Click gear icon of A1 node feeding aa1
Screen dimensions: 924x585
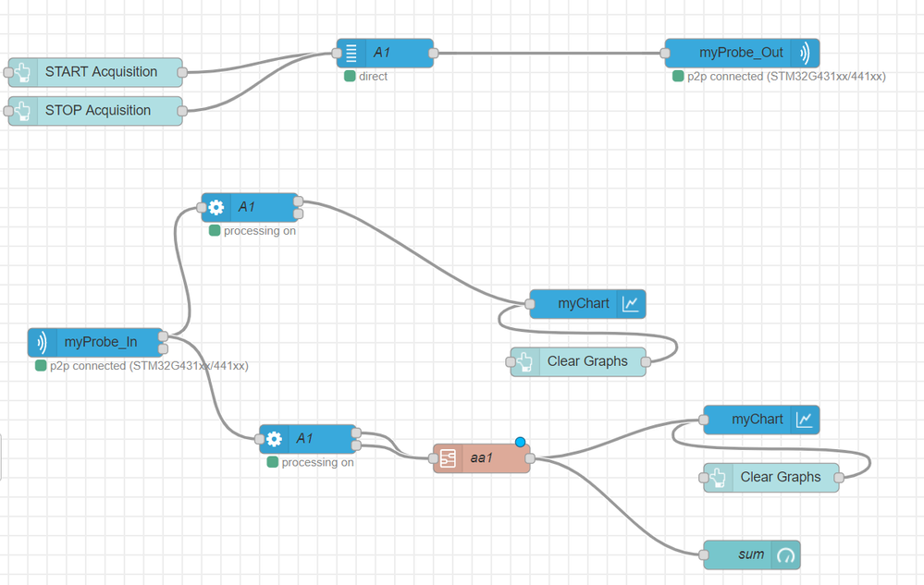click(274, 439)
